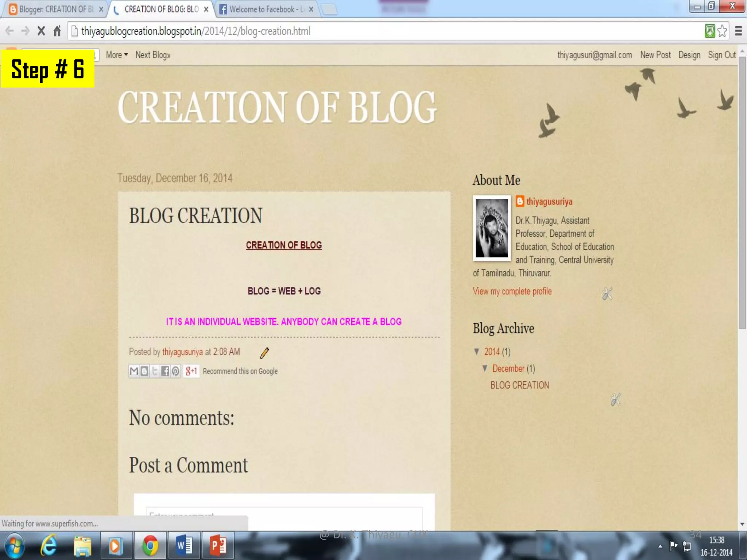The width and height of the screenshot is (747, 560).
Task: Open PowerPoint from the Windows taskbar
Action: [x=218, y=546]
